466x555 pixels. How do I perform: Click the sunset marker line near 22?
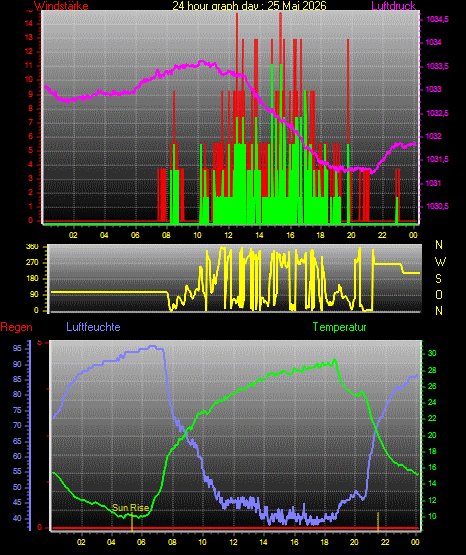pos(378,521)
